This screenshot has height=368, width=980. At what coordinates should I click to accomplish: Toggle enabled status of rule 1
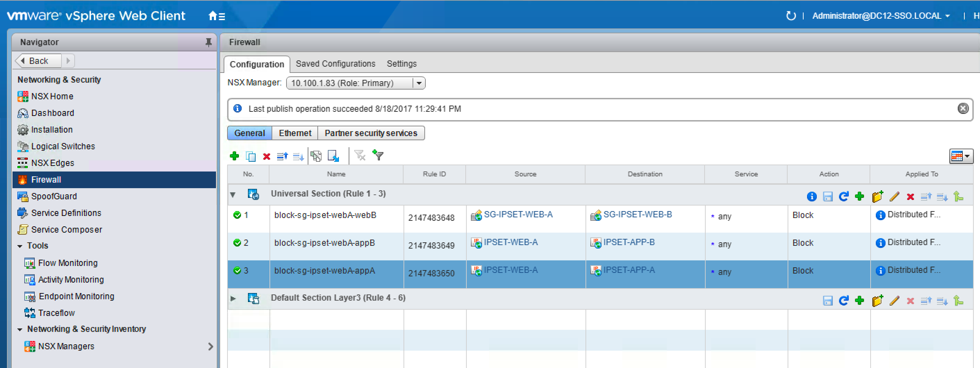[237, 215]
